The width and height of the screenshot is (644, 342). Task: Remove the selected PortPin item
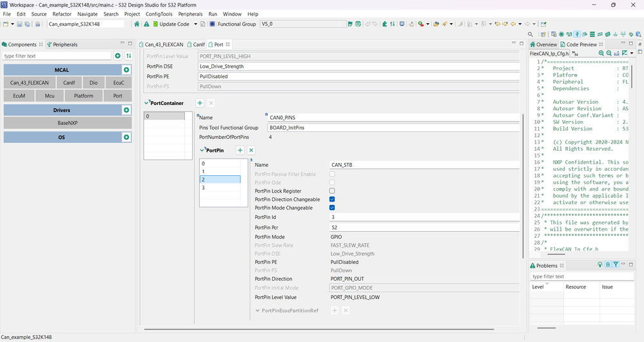(251, 150)
